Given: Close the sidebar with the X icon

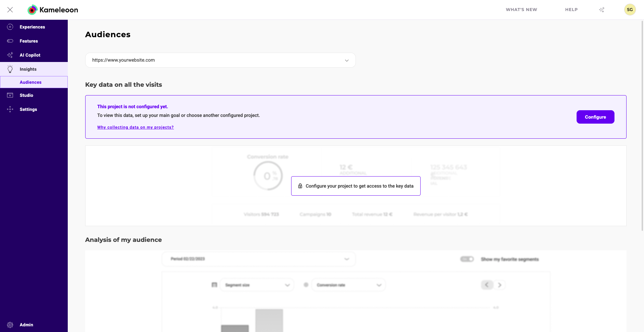Looking at the screenshot, I should click(x=10, y=10).
